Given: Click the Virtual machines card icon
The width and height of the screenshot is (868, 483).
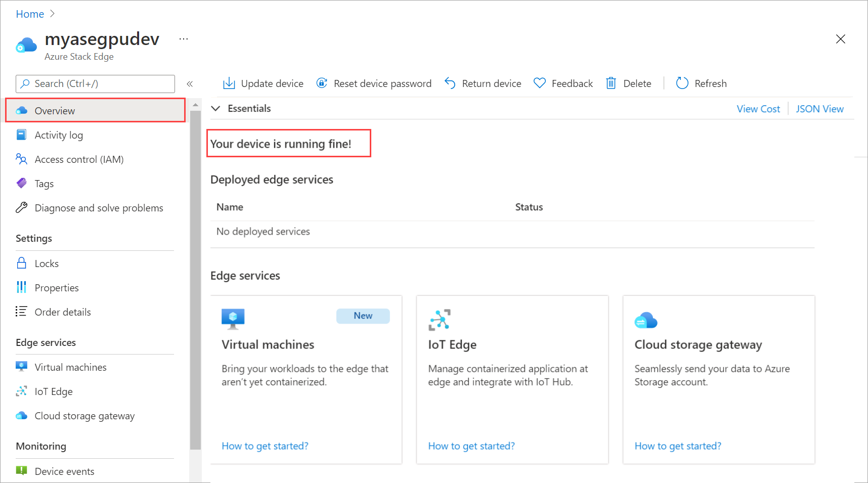Looking at the screenshot, I should (233, 319).
